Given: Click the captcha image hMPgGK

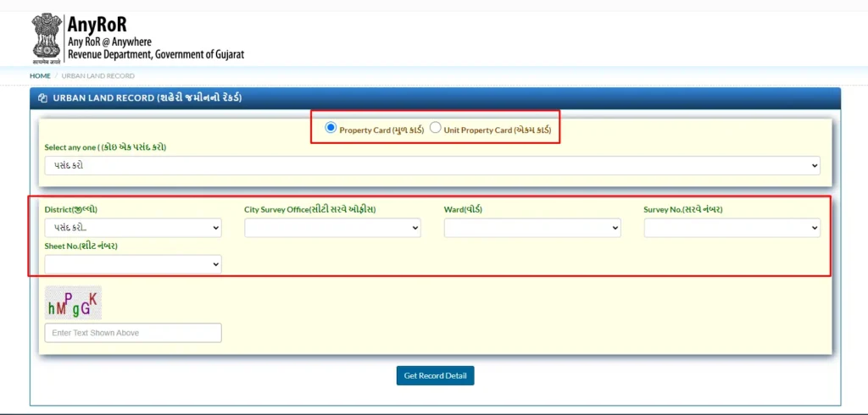Looking at the screenshot, I should tap(73, 302).
